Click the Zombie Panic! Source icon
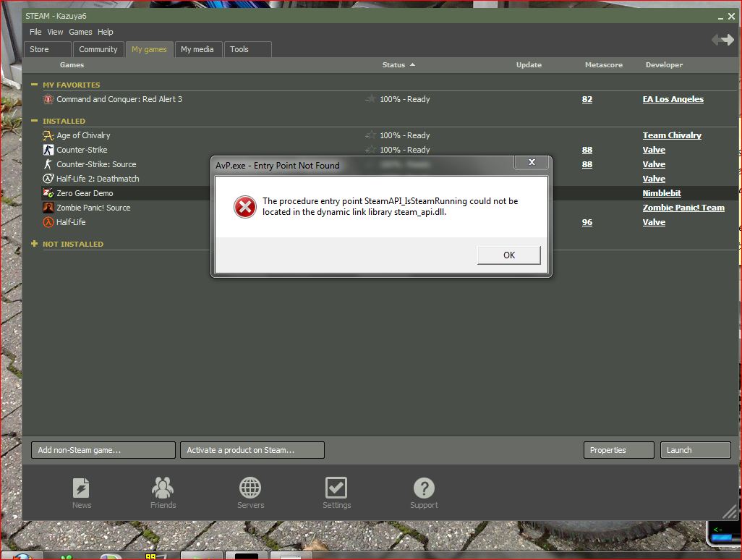 point(48,208)
